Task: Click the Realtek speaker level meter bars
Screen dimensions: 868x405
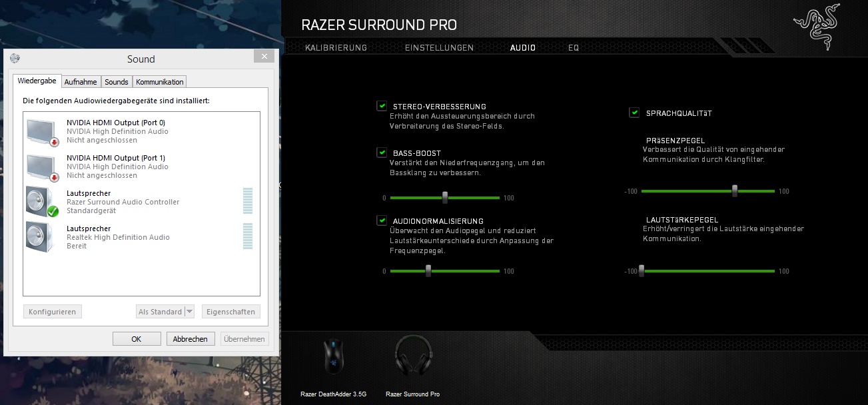Action: pos(248,236)
